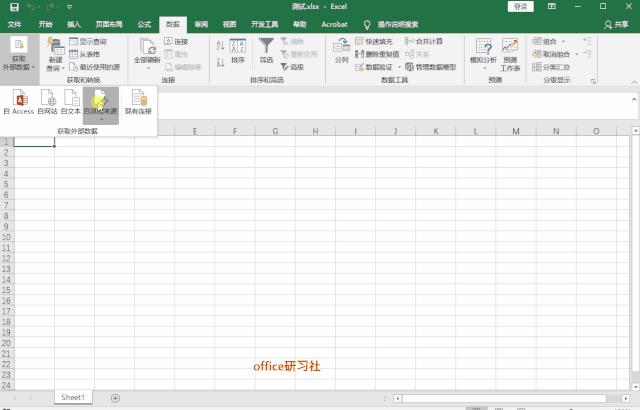Open the 模拟分析 (what-if analysis) dropdown
This screenshot has width=640, height=410.
483,54
